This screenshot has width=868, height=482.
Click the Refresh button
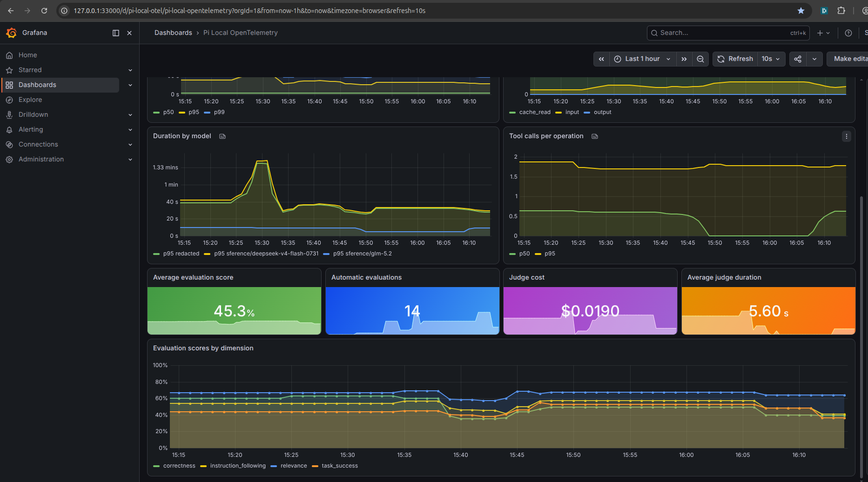[x=735, y=59]
